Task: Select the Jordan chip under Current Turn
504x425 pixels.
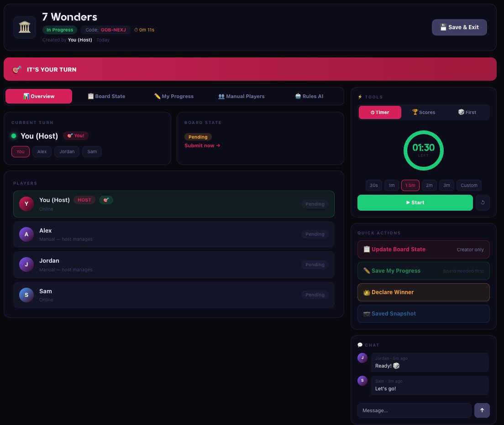Action: pos(67,151)
